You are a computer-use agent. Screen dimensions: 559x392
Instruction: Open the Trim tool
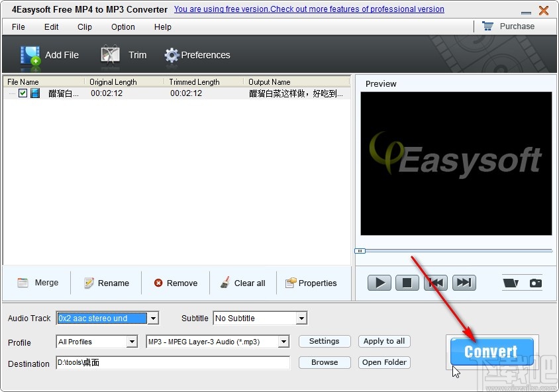(x=110, y=53)
